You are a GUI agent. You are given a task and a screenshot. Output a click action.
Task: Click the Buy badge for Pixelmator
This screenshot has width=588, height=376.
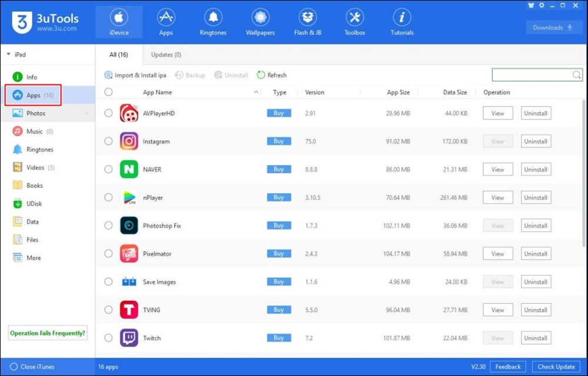pos(279,254)
